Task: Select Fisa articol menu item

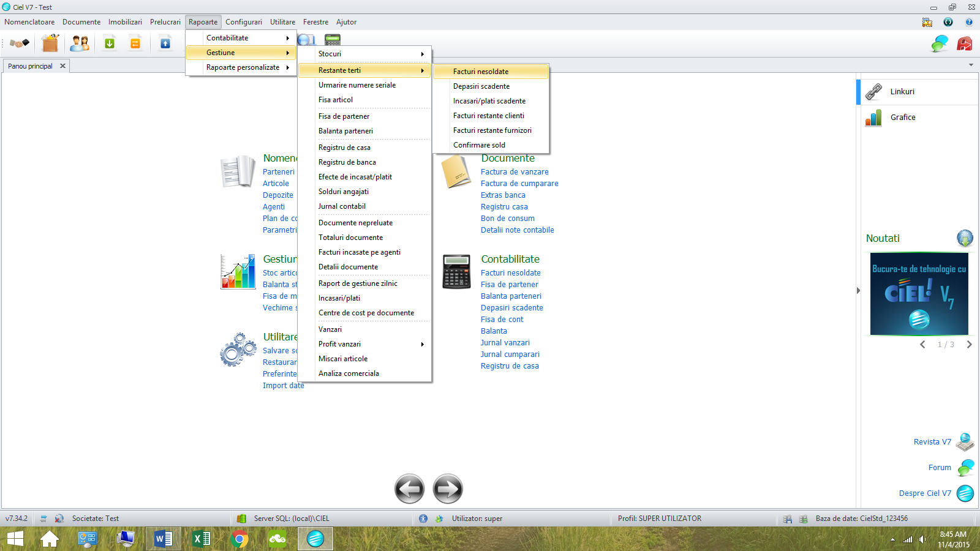Action: 364,100
